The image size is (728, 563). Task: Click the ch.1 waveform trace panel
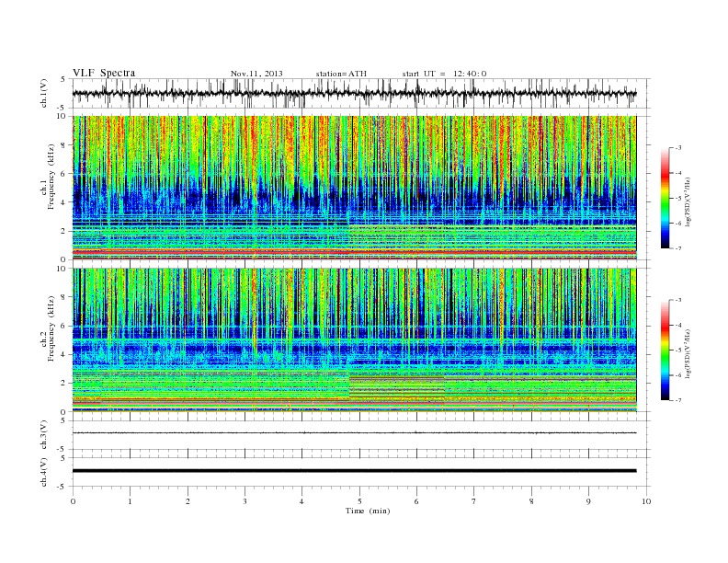[361, 93]
